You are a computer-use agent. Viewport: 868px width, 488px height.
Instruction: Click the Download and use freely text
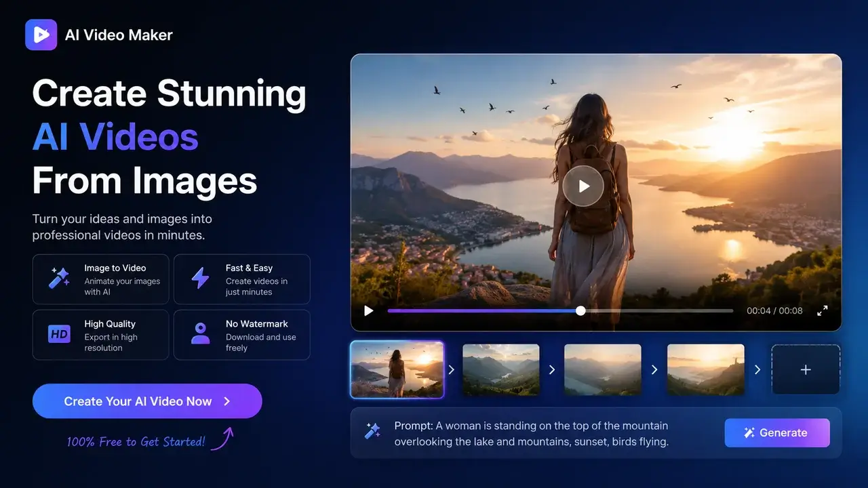coord(261,342)
